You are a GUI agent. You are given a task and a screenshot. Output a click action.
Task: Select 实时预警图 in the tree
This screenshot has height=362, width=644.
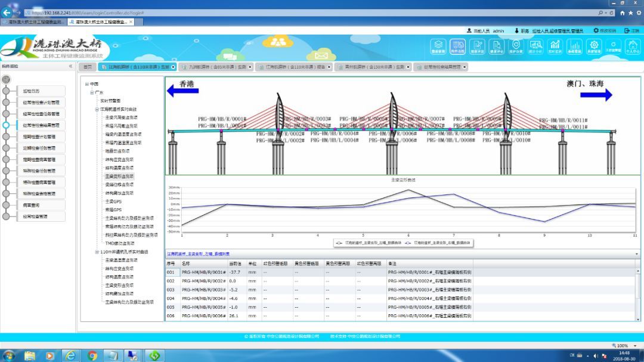110,101
